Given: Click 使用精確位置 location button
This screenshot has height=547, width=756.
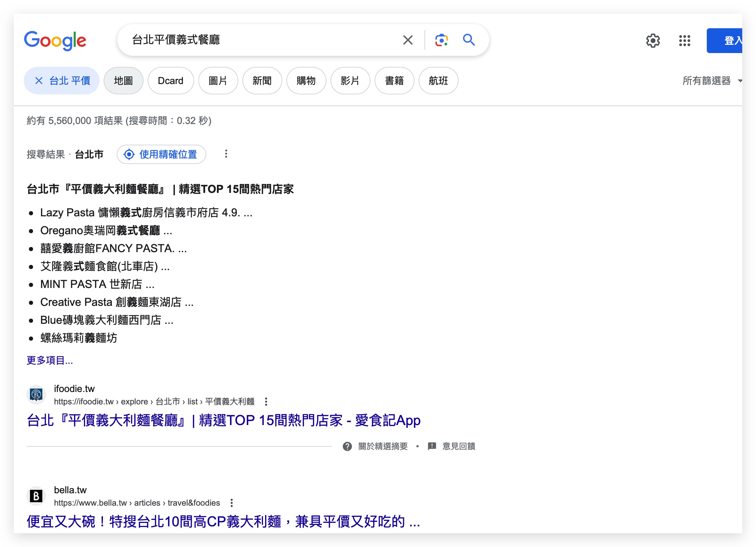Looking at the screenshot, I should (x=161, y=154).
